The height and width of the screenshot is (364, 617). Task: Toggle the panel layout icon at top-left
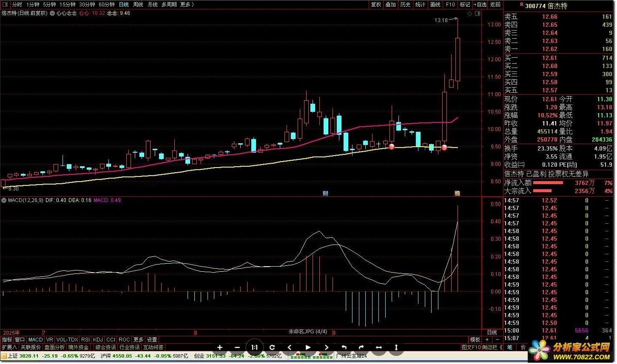5,5
